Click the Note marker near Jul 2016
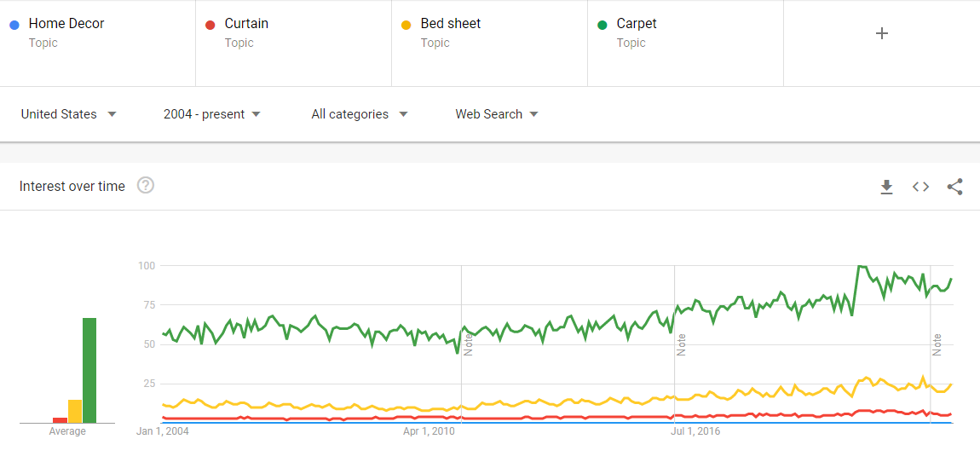The image size is (980, 468). coord(681,344)
